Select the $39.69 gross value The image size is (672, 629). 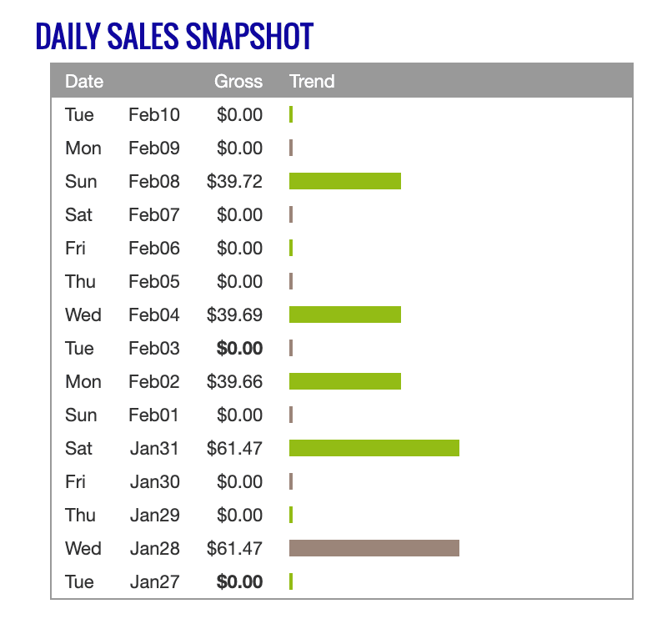click(235, 315)
